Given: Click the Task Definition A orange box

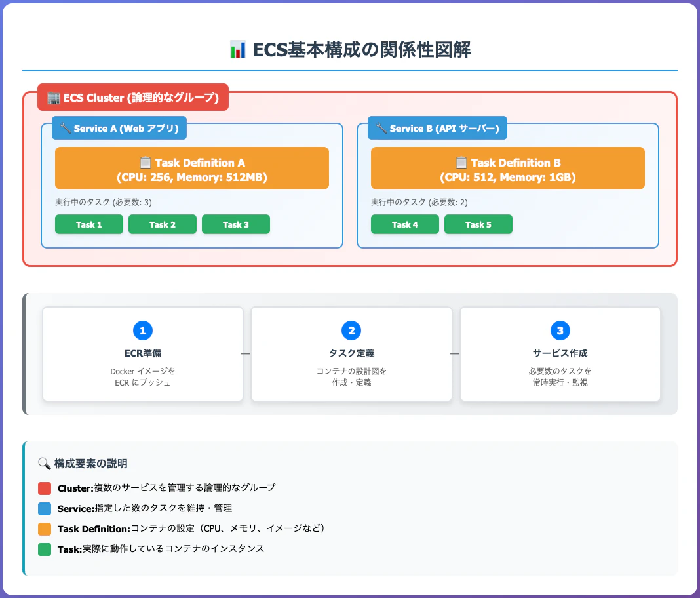Looking at the screenshot, I should point(192,169).
